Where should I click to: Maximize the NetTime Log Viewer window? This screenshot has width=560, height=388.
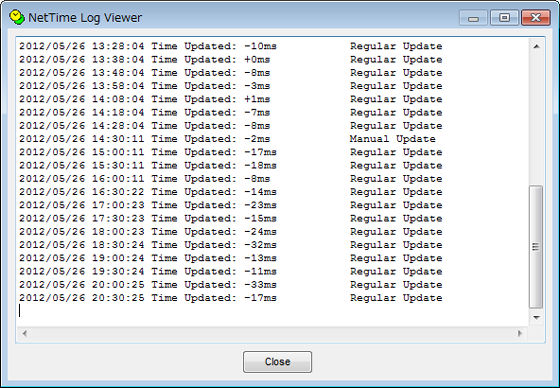coord(504,18)
